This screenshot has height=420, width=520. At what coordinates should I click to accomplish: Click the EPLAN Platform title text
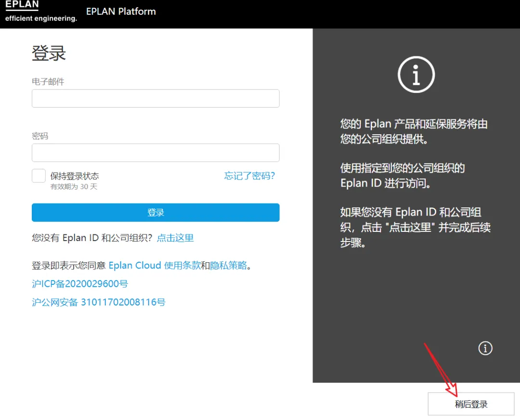pos(121,12)
